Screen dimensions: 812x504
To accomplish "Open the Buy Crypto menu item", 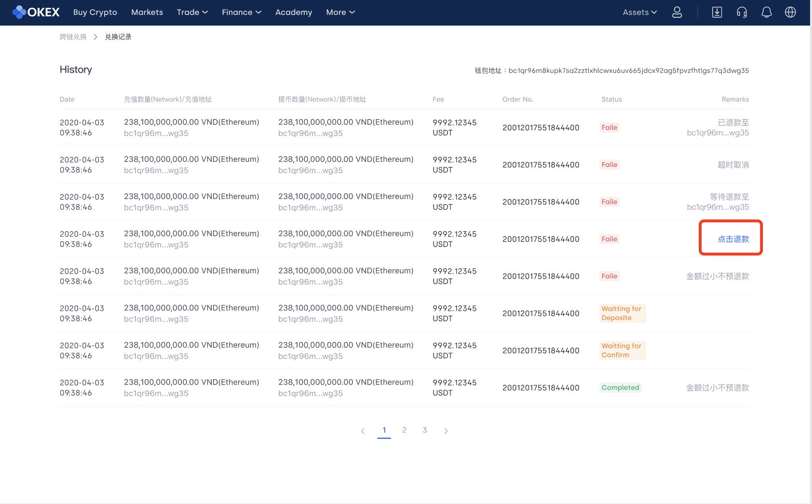I will click(95, 13).
